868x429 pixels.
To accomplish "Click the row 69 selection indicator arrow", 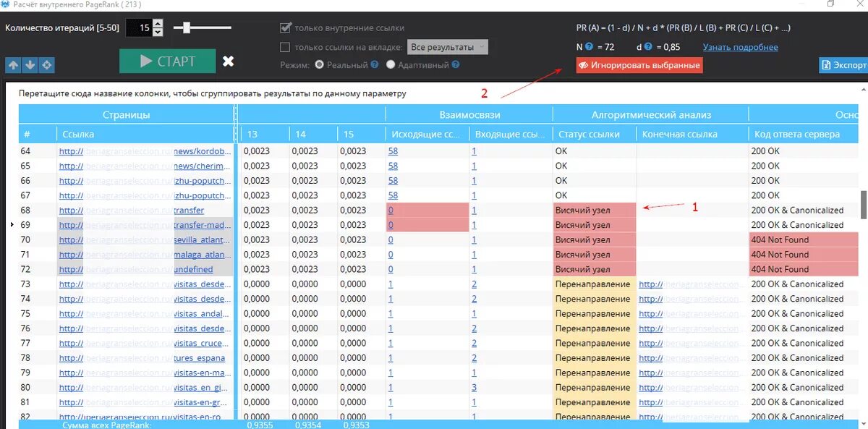I will click(x=12, y=225).
